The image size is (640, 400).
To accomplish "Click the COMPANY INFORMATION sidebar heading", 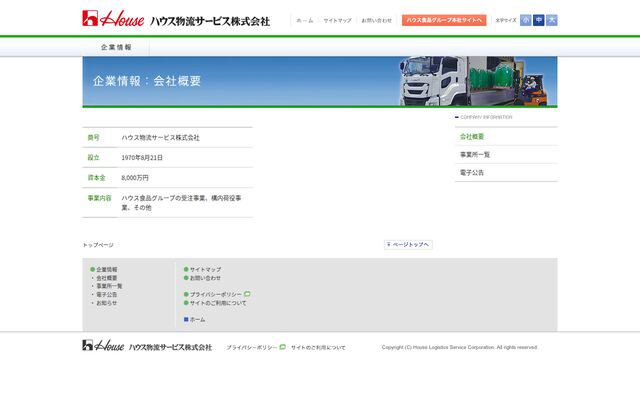I will click(x=486, y=117).
